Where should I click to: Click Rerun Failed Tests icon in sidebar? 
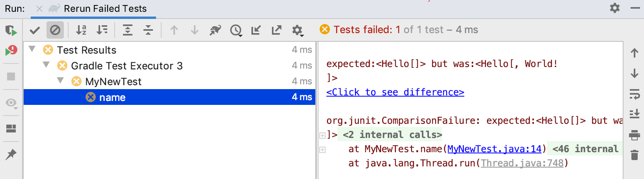[11, 50]
